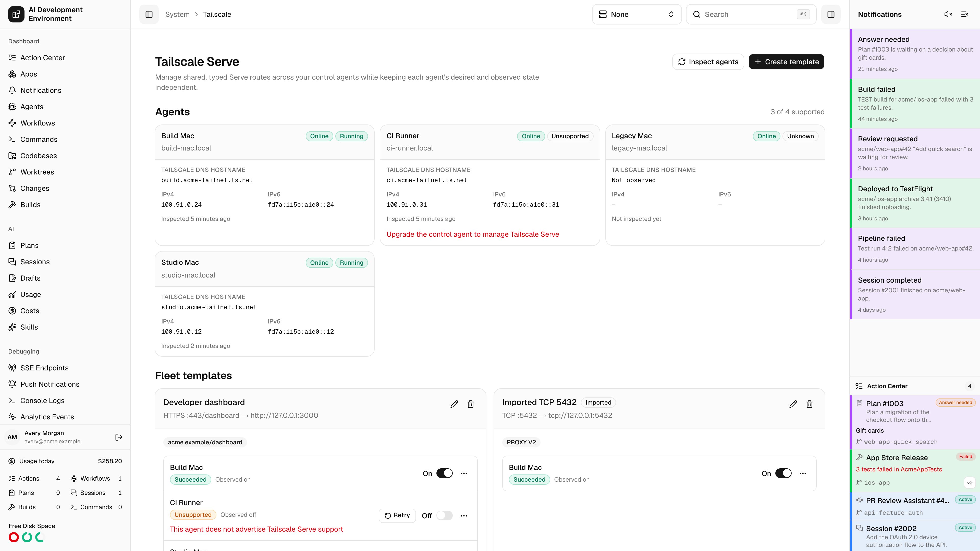This screenshot has height=551, width=980.
Task: Click the acme.example/dashboard tag
Action: coord(205,443)
